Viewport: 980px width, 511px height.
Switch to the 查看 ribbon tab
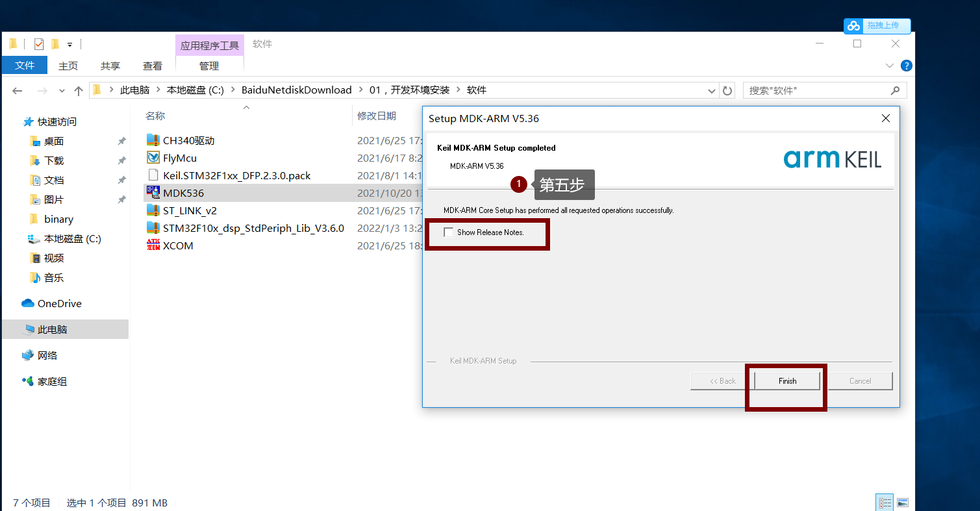(153, 66)
